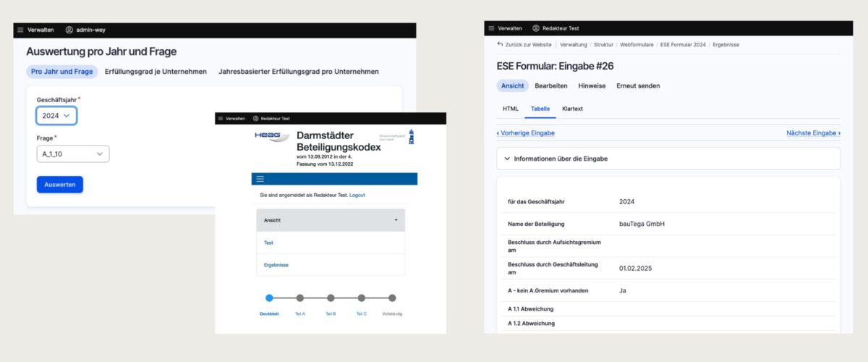This screenshot has width=868, height=362.
Task: Click Beschluss durch Geschäftsleitung am label
Action: click(x=553, y=268)
